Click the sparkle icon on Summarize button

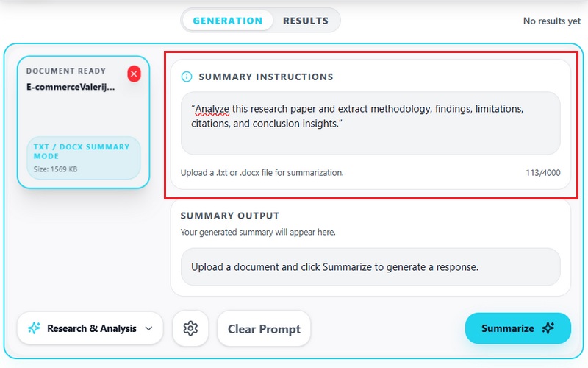click(x=548, y=328)
